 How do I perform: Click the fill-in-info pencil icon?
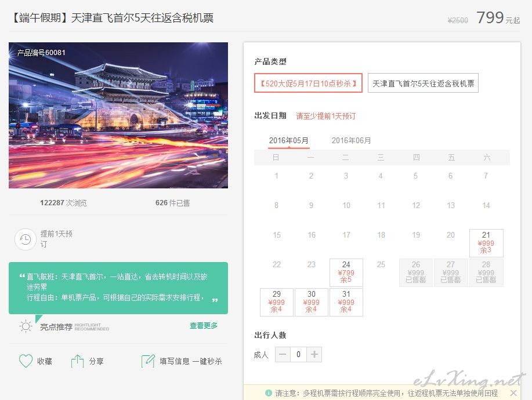click(148, 361)
